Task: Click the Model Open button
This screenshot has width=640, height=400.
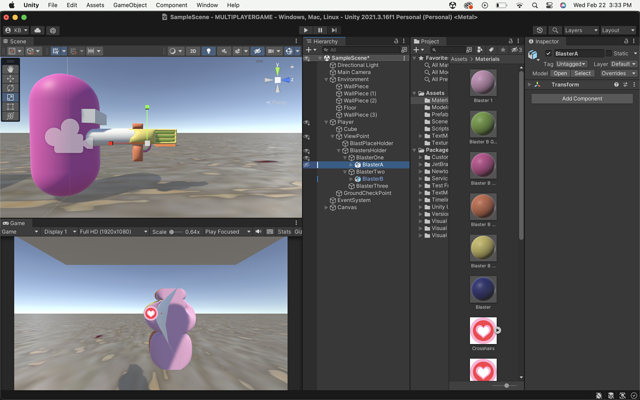Action: (x=560, y=73)
